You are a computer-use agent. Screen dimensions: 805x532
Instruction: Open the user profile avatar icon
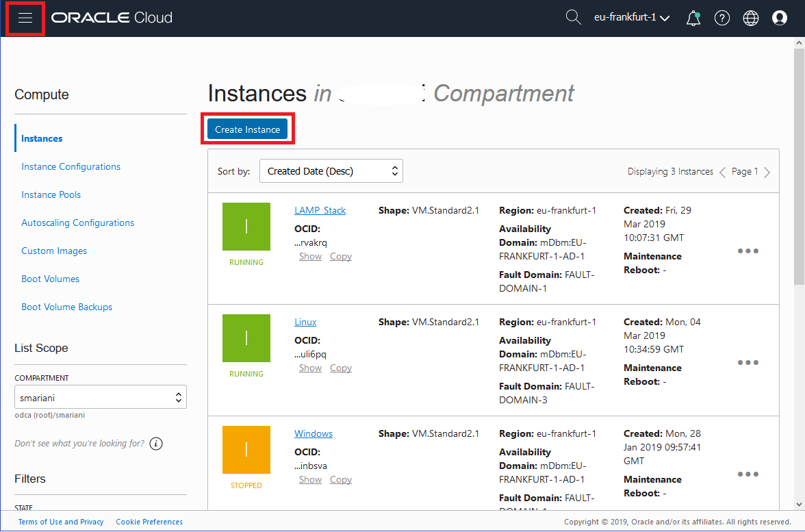(779, 18)
